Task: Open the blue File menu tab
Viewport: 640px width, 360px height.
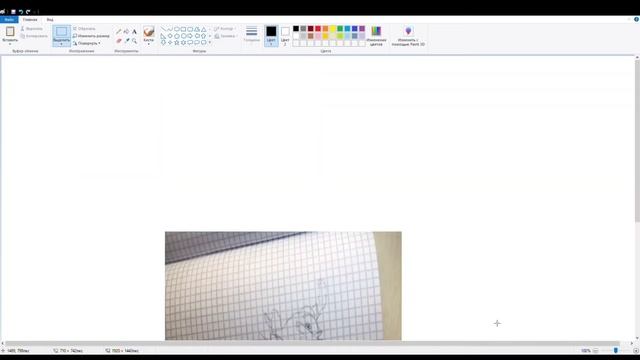Action: tap(9, 20)
